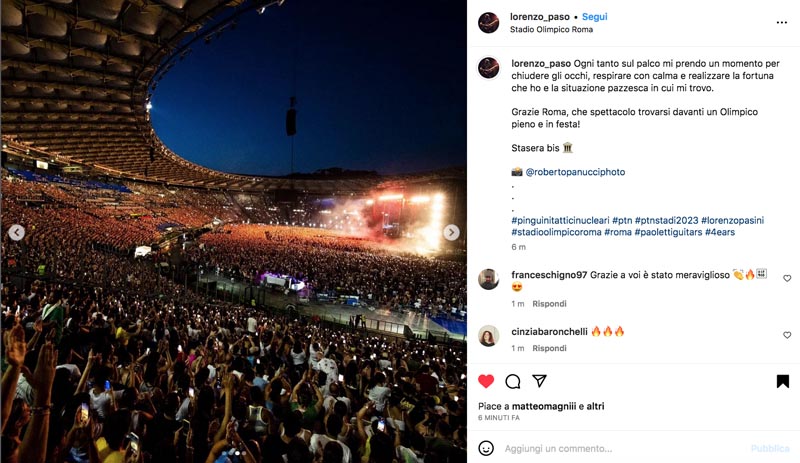Open lorenzo_paso's profile picture in the header
800x463 pixels.
click(x=488, y=23)
